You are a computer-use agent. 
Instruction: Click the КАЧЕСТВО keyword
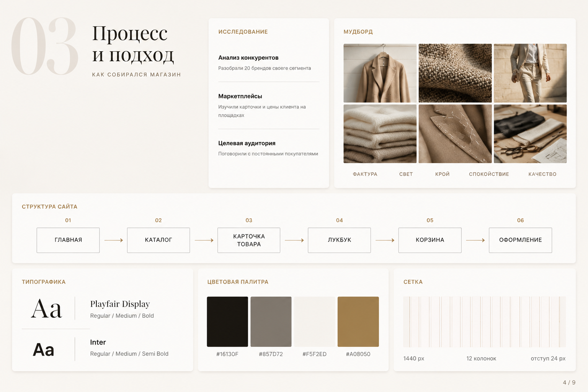coord(542,174)
